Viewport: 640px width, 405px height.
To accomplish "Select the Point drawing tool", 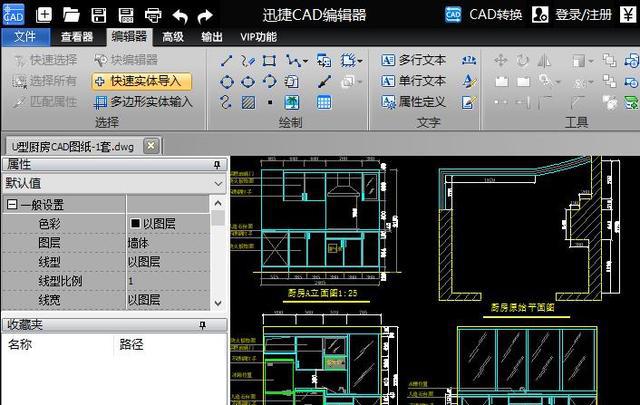I will [x=270, y=102].
